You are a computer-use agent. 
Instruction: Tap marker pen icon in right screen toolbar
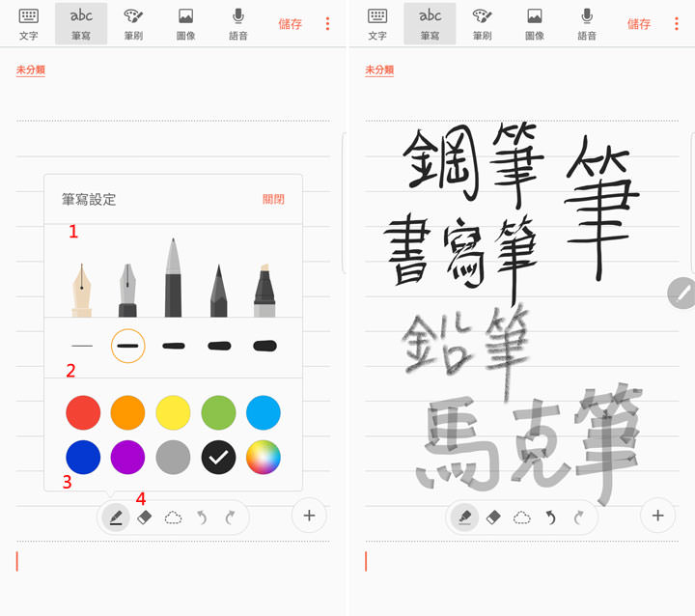[x=464, y=518]
